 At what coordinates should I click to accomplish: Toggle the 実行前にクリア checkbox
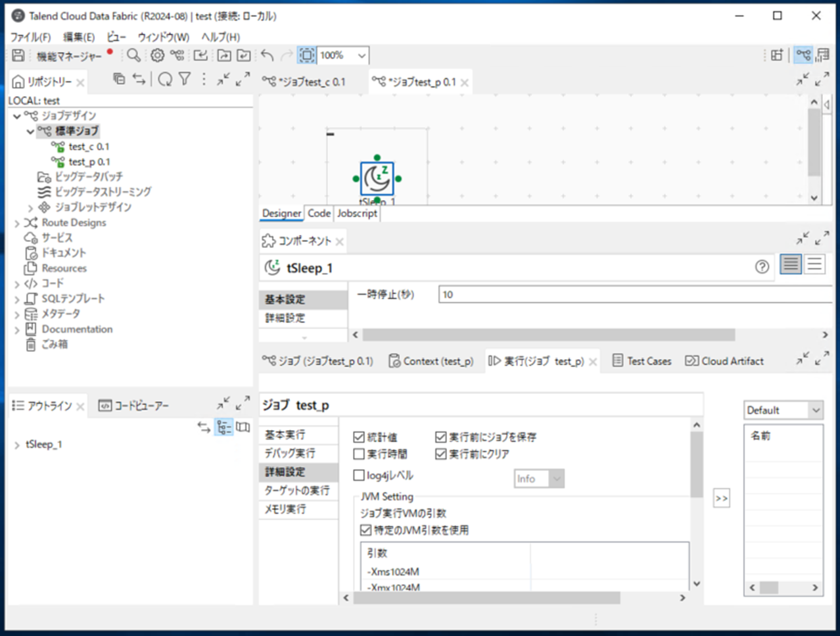[441, 454]
